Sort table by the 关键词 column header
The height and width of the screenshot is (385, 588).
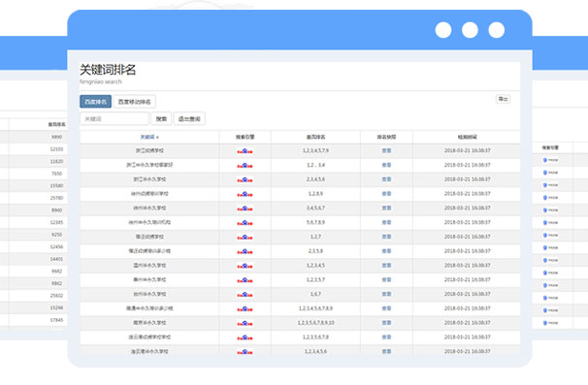point(149,137)
